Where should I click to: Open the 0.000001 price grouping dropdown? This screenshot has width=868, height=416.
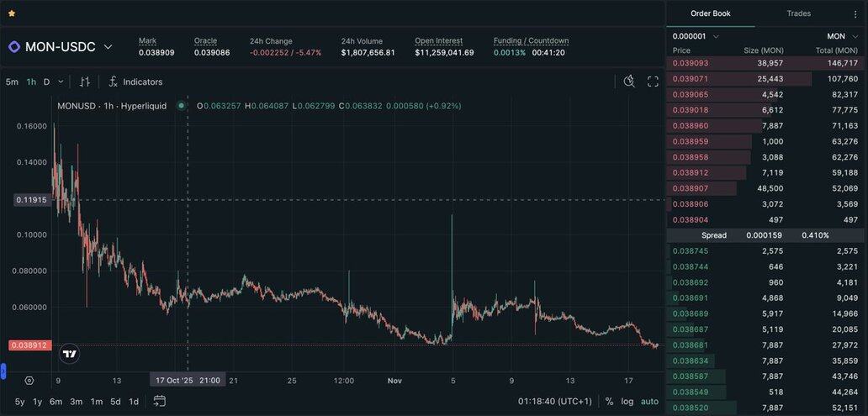coord(696,36)
